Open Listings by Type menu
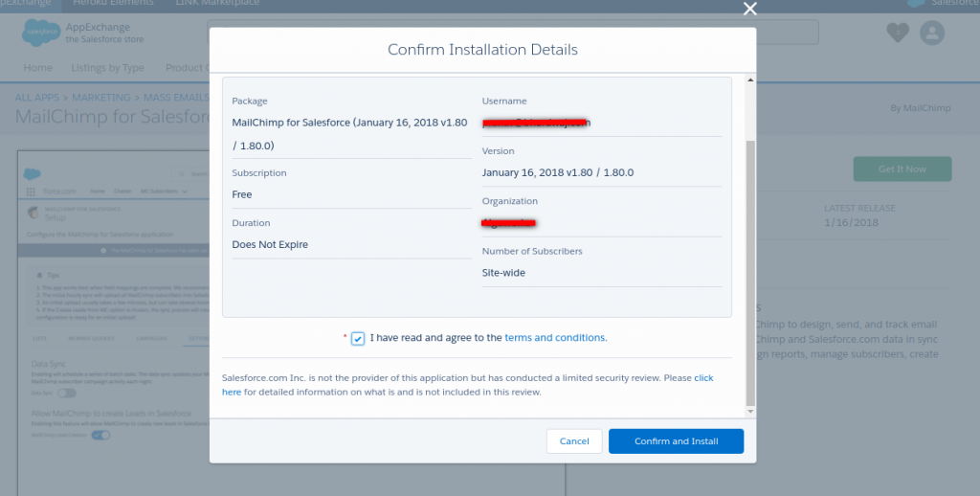Image resolution: width=980 pixels, height=496 pixels. point(107,68)
